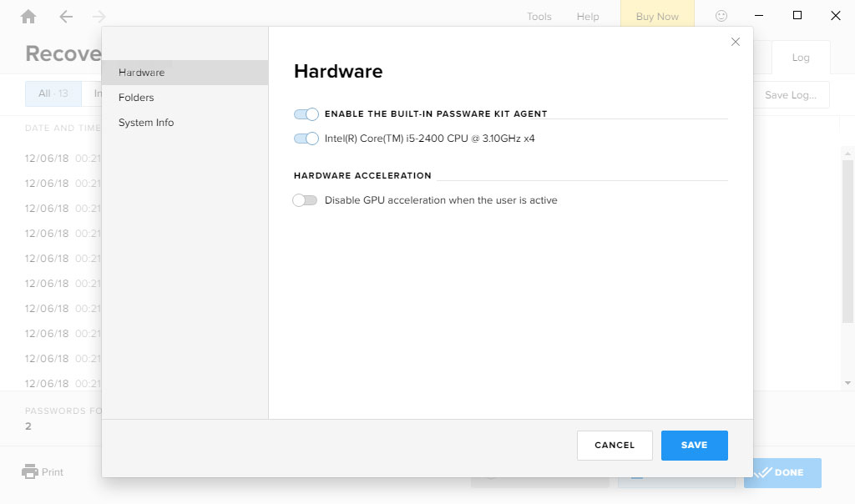Click the back arrow in toolbar
The height and width of the screenshot is (504, 855).
click(x=66, y=17)
